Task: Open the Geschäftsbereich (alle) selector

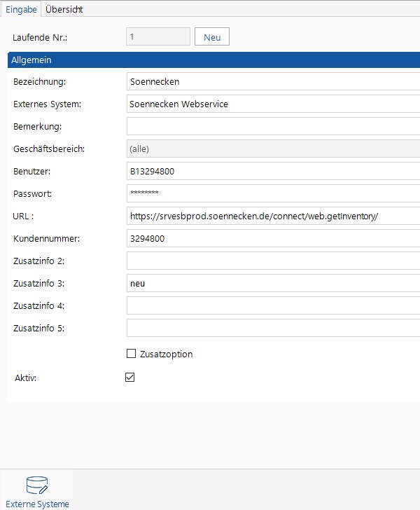Action: pos(273,149)
